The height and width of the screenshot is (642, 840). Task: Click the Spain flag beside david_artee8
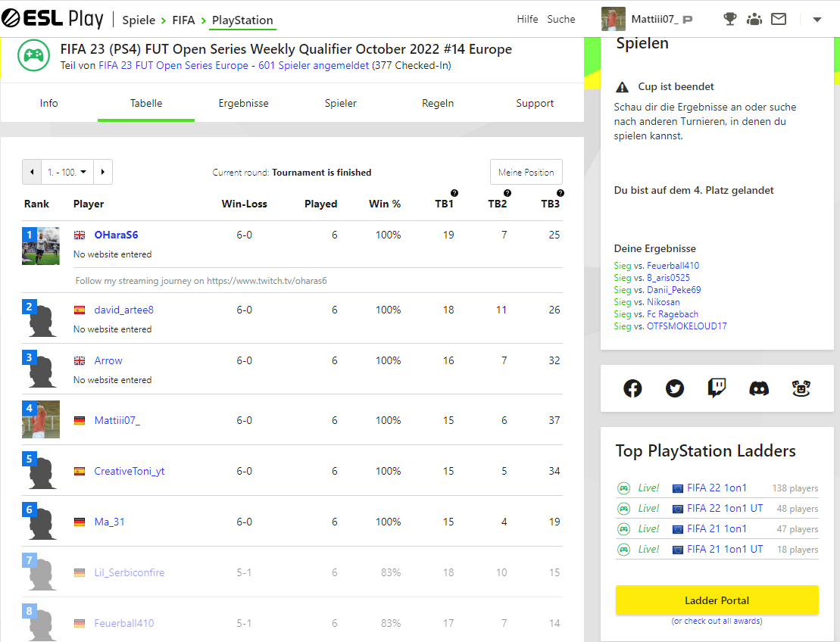pyautogui.click(x=80, y=310)
